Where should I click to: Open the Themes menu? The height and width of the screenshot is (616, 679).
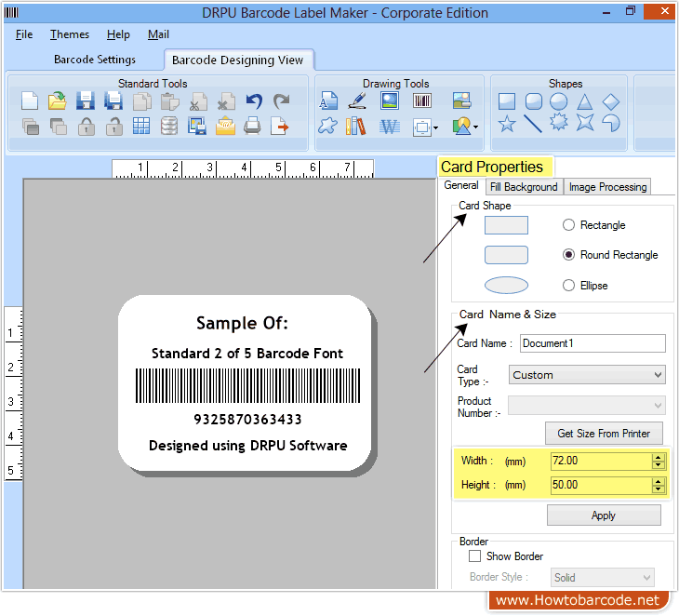[x=70, y=34]
